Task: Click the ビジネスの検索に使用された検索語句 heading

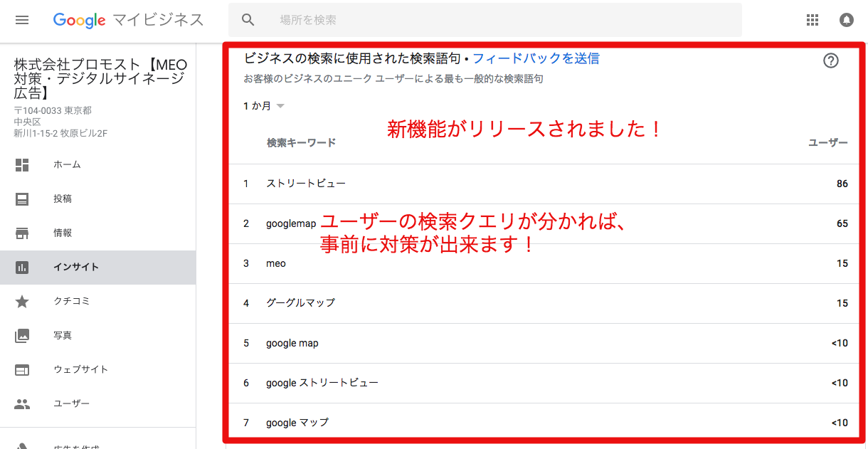Action: [x=352, y=58]
